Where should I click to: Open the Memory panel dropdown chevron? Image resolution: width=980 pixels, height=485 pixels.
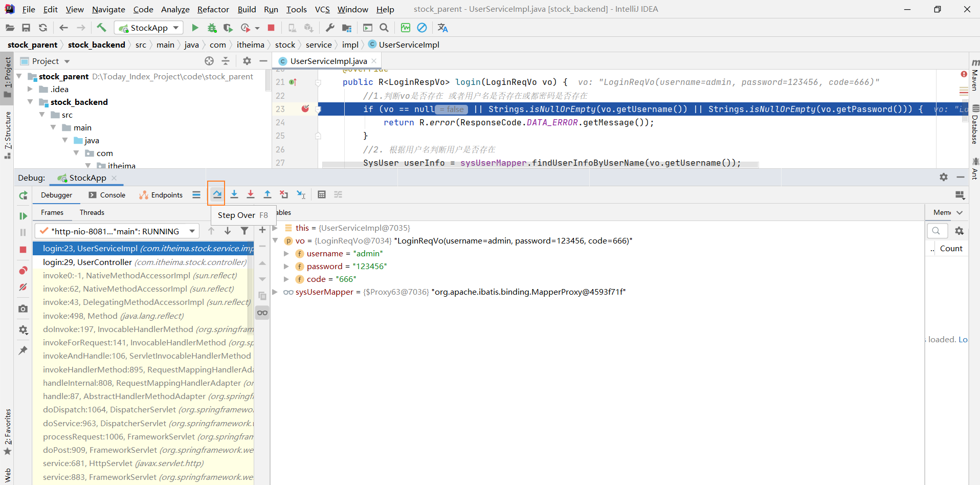point(960,212)
